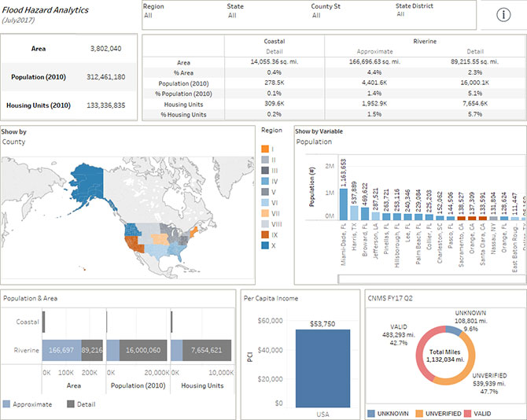Select Region I orange legend swatch
The height and width of the screenshot is (420, 527).
[266, 148]
